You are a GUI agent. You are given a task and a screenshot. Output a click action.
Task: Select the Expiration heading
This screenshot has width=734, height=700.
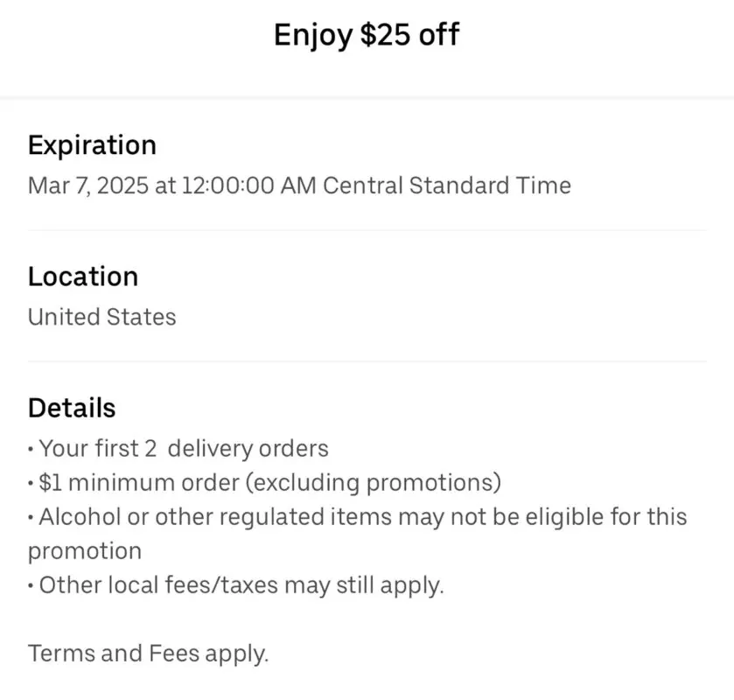point(92,145)
